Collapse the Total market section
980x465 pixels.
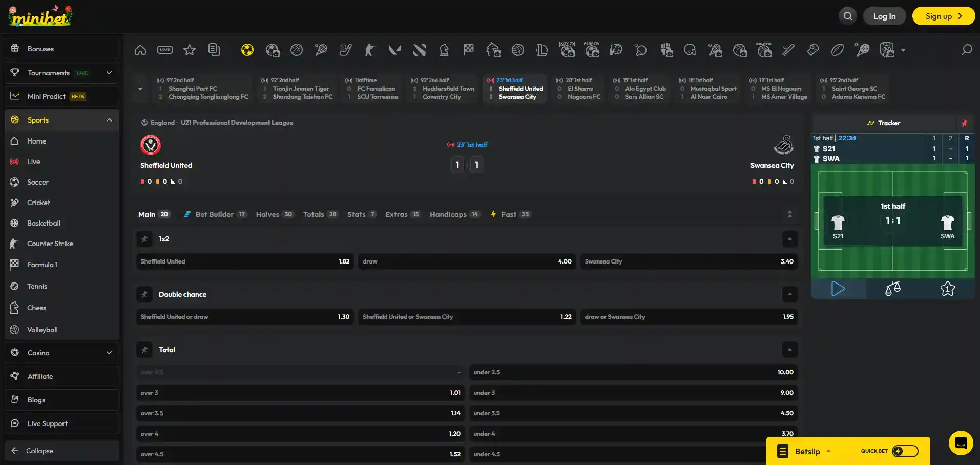[790, 350]
